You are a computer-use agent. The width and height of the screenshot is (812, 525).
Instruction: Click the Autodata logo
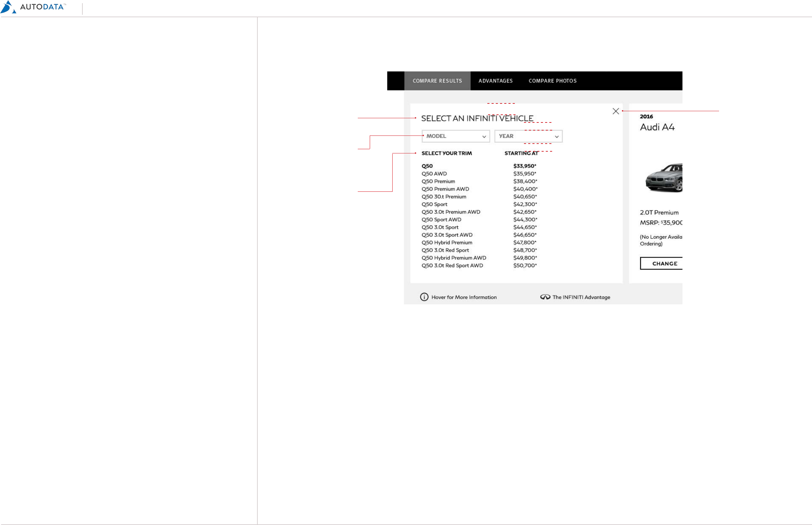point(33,7)
